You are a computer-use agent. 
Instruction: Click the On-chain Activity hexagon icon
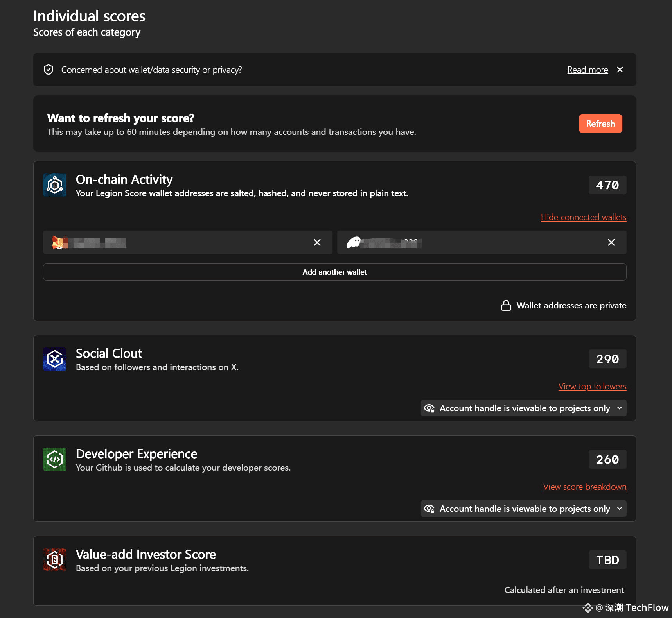click(55, 185)
